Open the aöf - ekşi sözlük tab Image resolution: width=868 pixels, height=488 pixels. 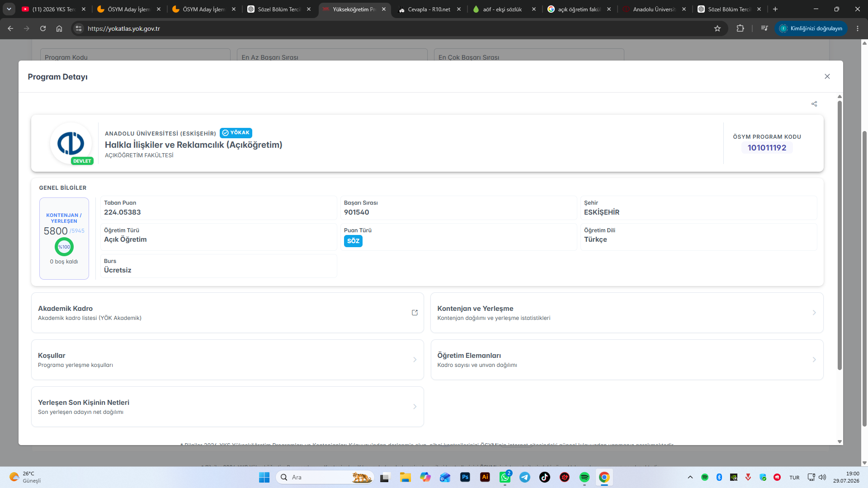click(505, 9)
